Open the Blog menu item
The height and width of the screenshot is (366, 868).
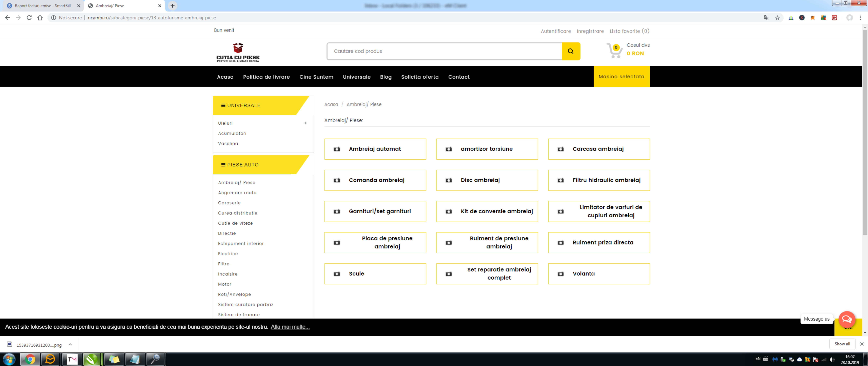385,77
